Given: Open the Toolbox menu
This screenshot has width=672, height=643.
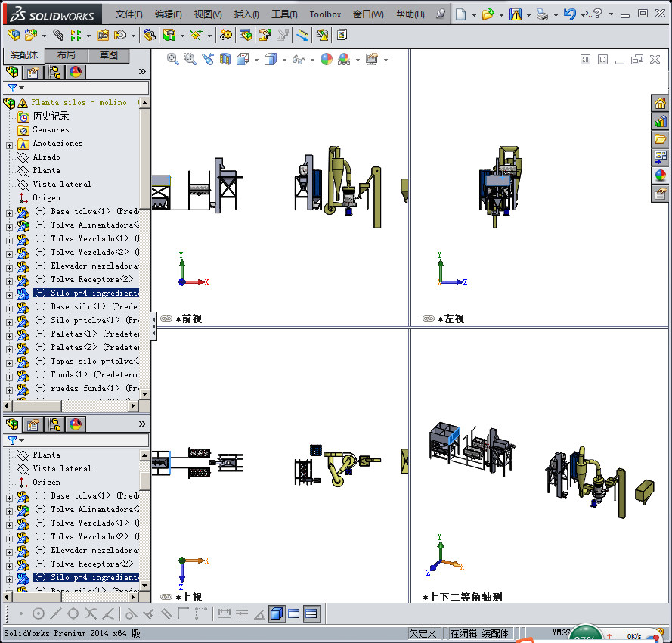Looking at the screenshot, I should pos(325,14).
